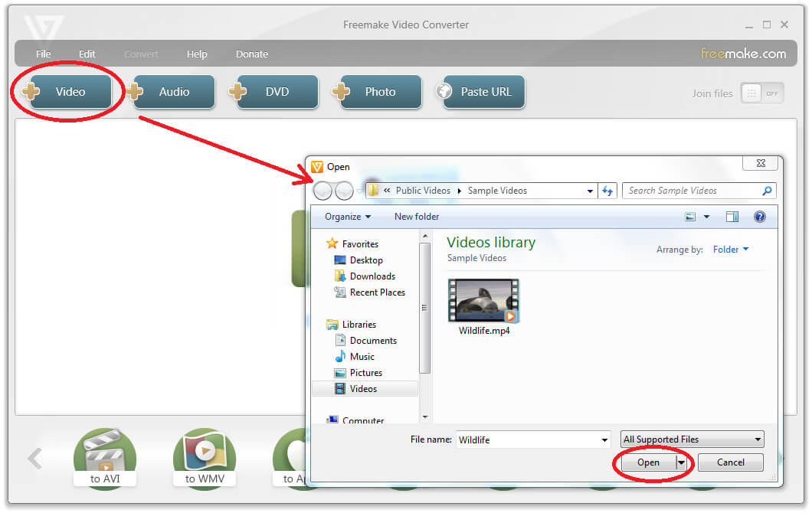Image resolution: width=812 pixels, height=513 pixels.
Task: Click the back navigation button in Open dialog
Action: click(323, 191)
